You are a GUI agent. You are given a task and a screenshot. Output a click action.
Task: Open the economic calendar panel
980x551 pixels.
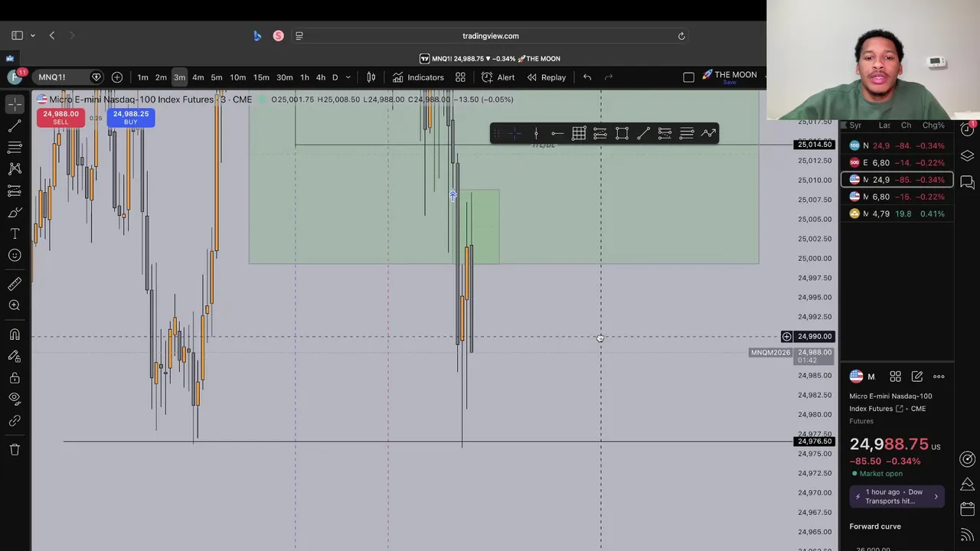(967, 509)
